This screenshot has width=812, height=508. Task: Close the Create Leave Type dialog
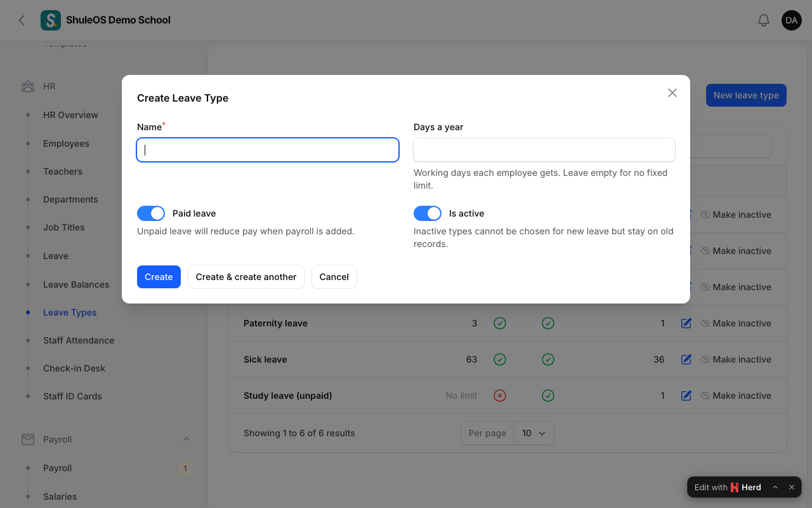pyautogui.click(x=672, y=93)
